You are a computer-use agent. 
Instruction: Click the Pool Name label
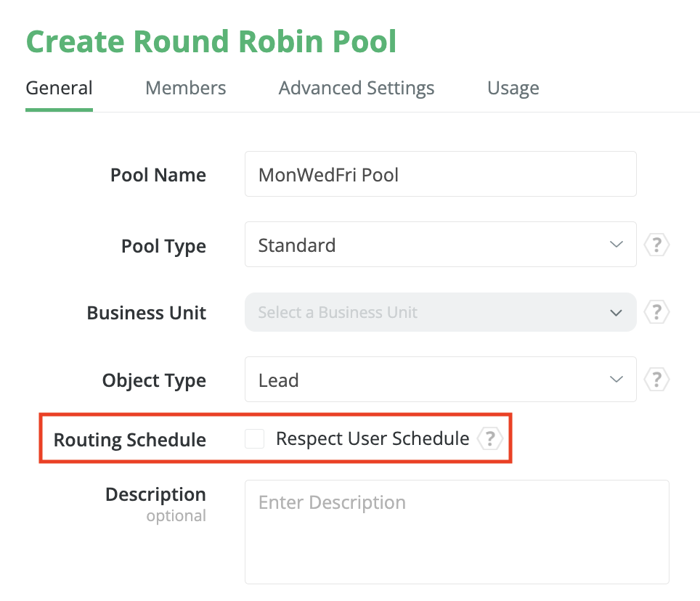(x=158, y=175)
